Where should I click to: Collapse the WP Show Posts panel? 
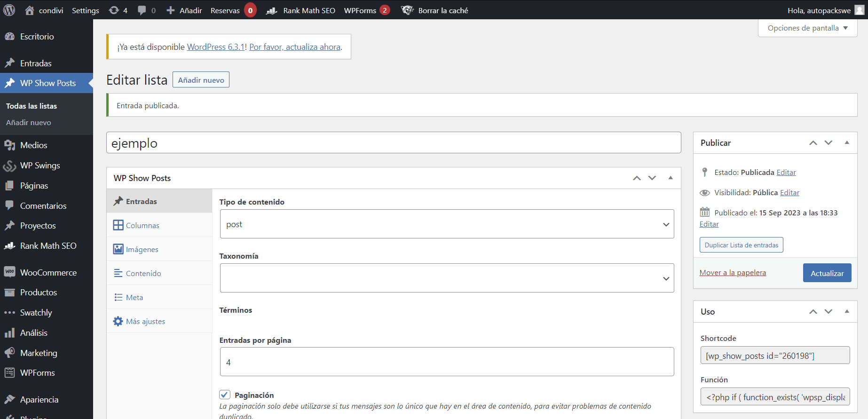[x=671, y=178]
